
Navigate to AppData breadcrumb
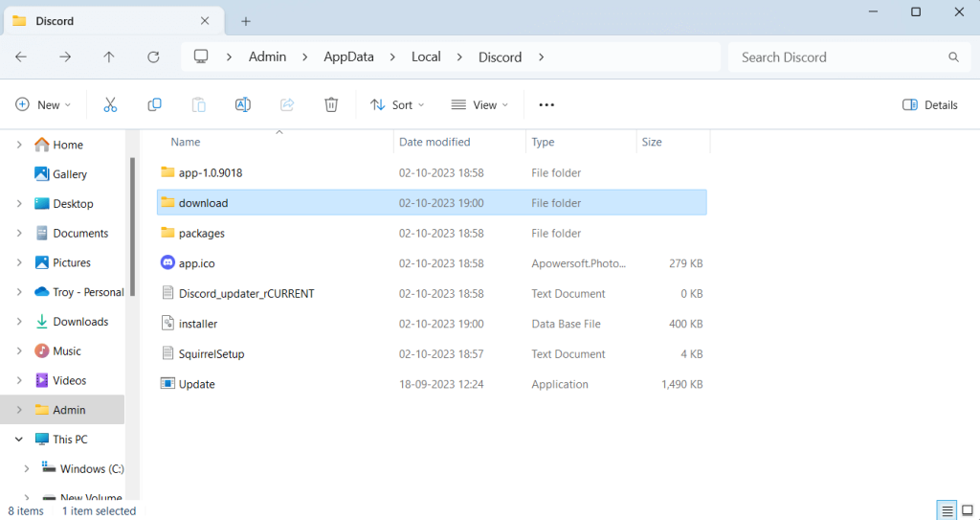point(348,57)
